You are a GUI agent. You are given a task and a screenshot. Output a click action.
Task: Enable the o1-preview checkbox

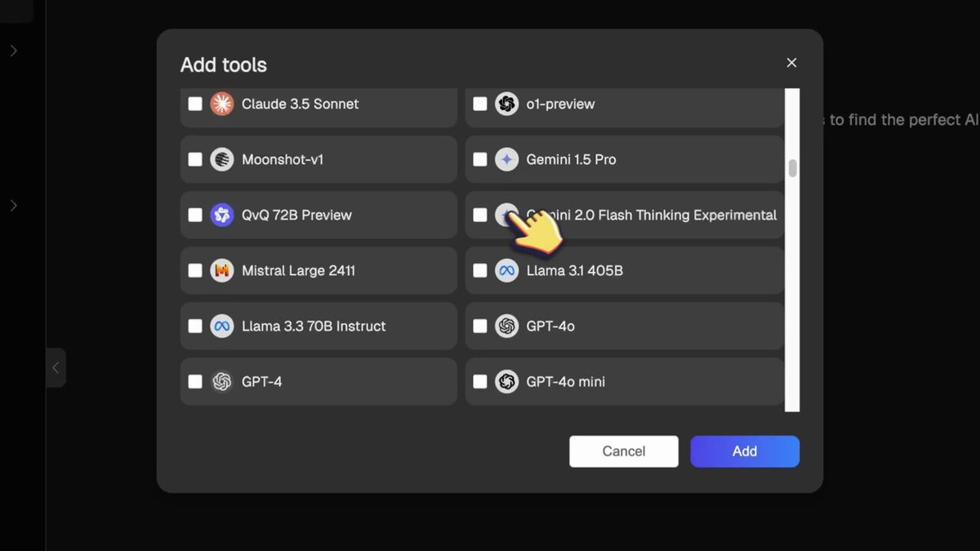480,104
